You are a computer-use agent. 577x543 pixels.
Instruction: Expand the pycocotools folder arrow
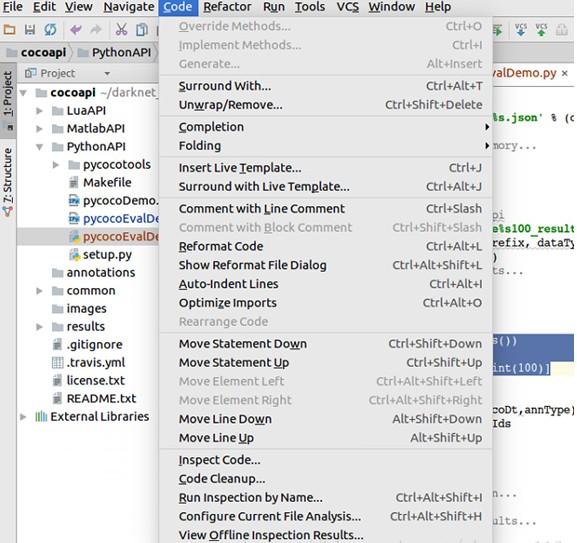click(x=56, y=165)
